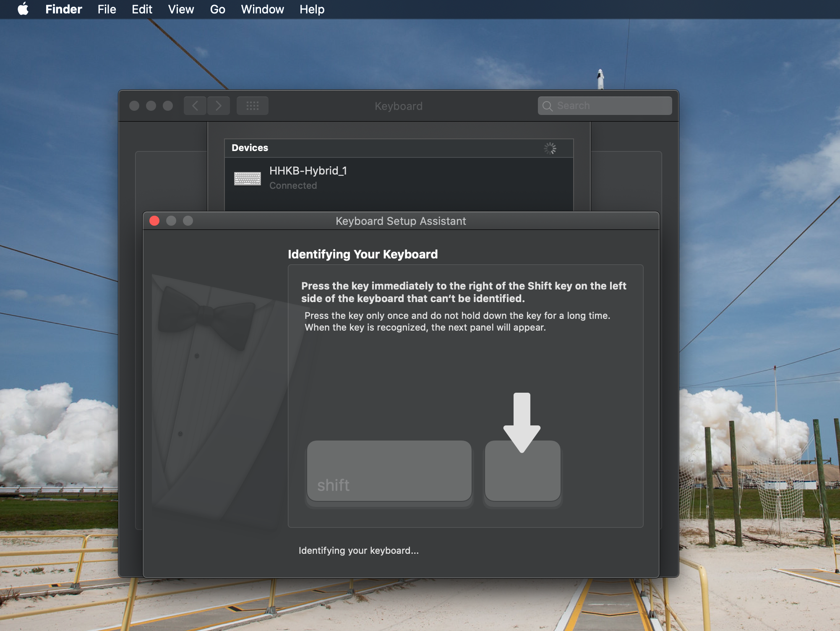Click the magnifying glass search icon
The height and width of the screenshot is (631, 840).
[x=547, y=106]
